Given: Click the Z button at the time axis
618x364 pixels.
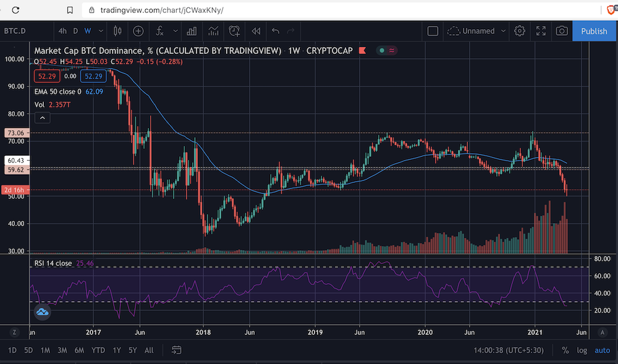Looking at the screenshot, I should point(14,332).
